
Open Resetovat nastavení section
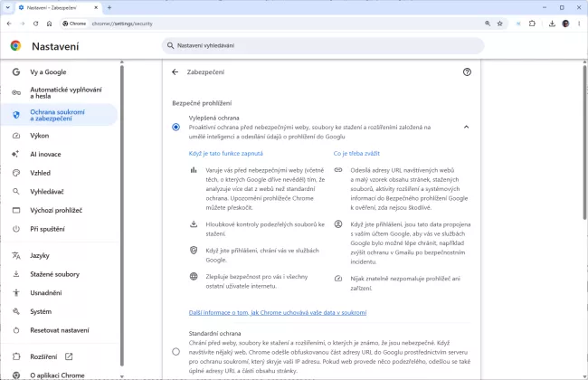pyautogui.click(x=59, y=330)
